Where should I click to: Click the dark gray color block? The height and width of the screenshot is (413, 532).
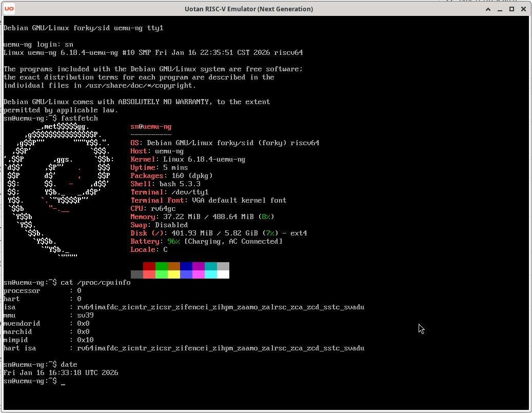point(137,274)
